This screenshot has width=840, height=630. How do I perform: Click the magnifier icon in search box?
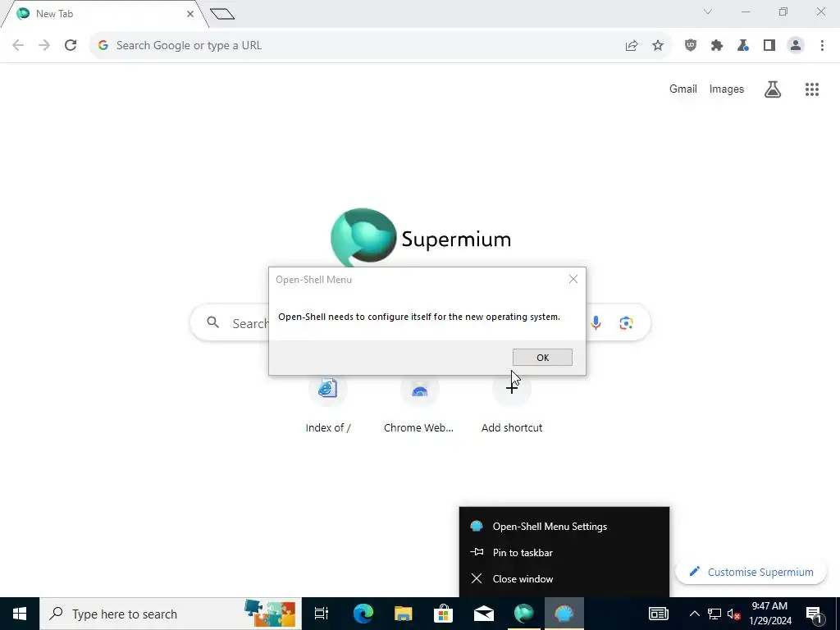[213, 322]
